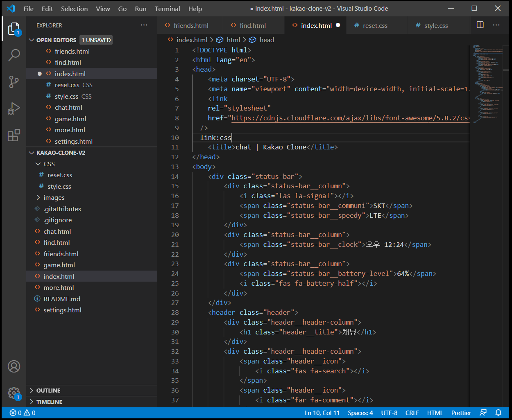Collapse the Open Editors section

(x=32, y=40)
